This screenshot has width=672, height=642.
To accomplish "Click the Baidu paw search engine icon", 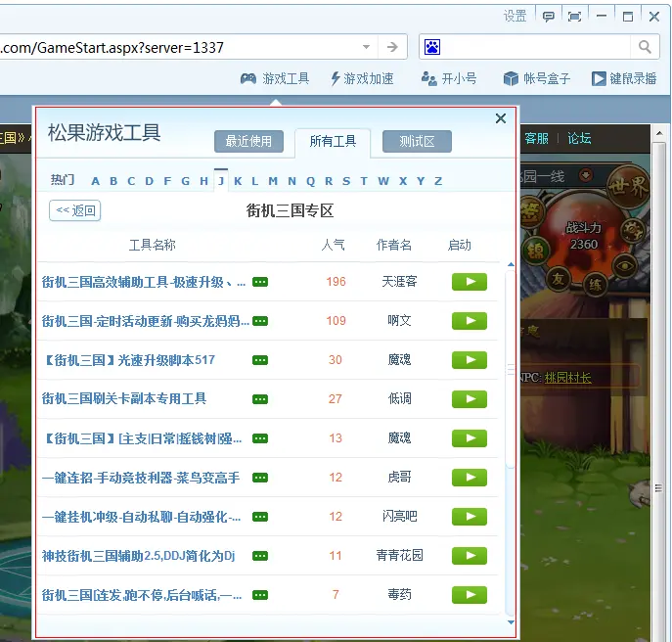I will [432, 47].
